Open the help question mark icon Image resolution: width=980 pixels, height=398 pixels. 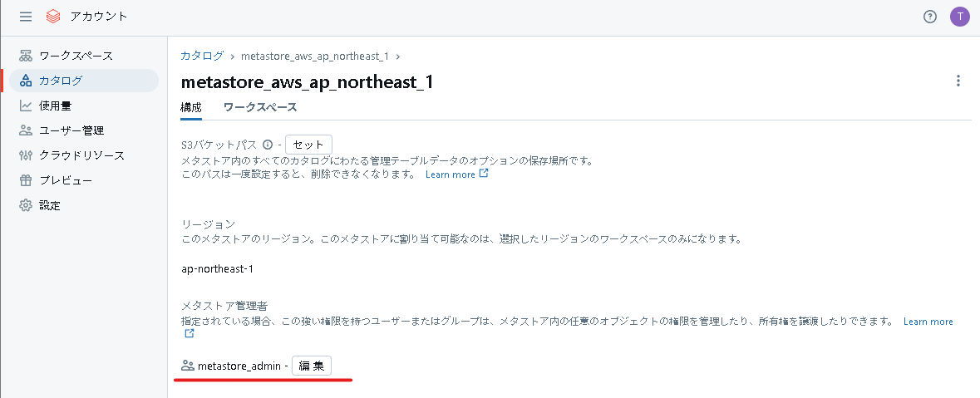pos(930,17)
